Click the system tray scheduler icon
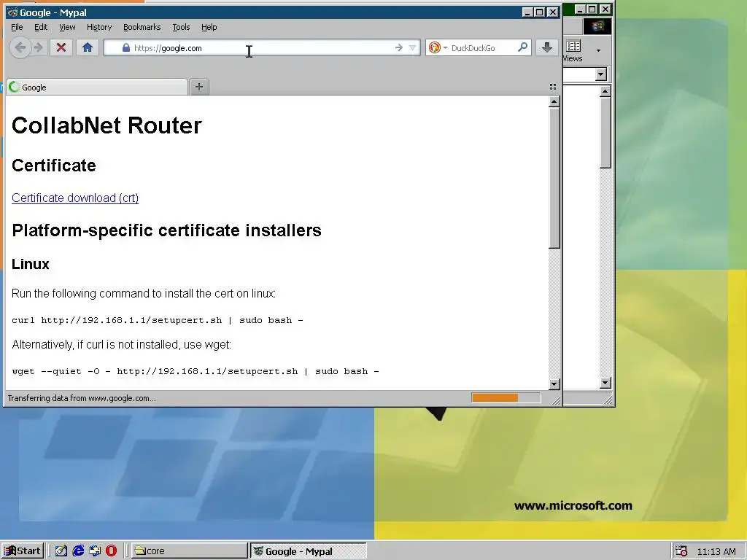The width and height of the screenshot is (747, 560). [681, 551]
